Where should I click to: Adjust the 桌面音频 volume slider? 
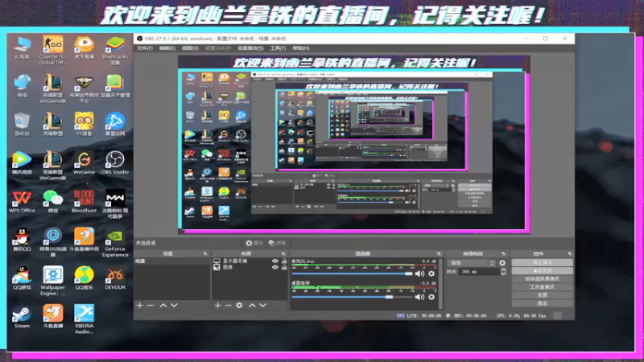(352, 297)
